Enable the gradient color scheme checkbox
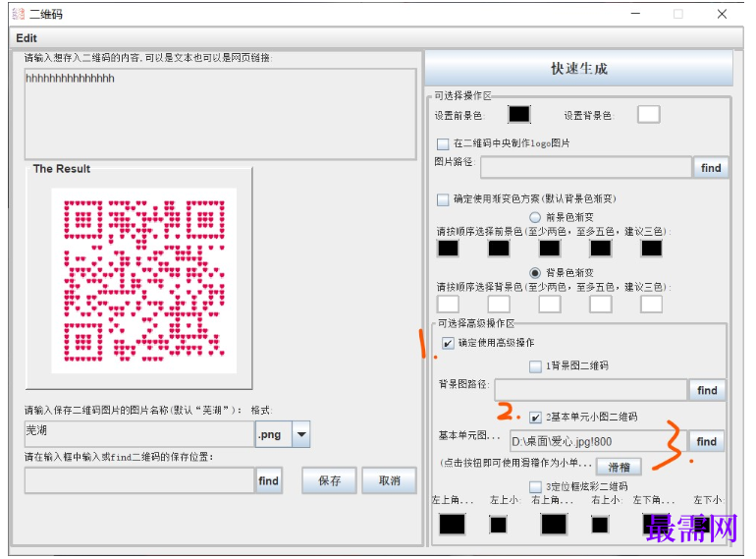Screen dimensions: 756x559 (x=443, y=199)
